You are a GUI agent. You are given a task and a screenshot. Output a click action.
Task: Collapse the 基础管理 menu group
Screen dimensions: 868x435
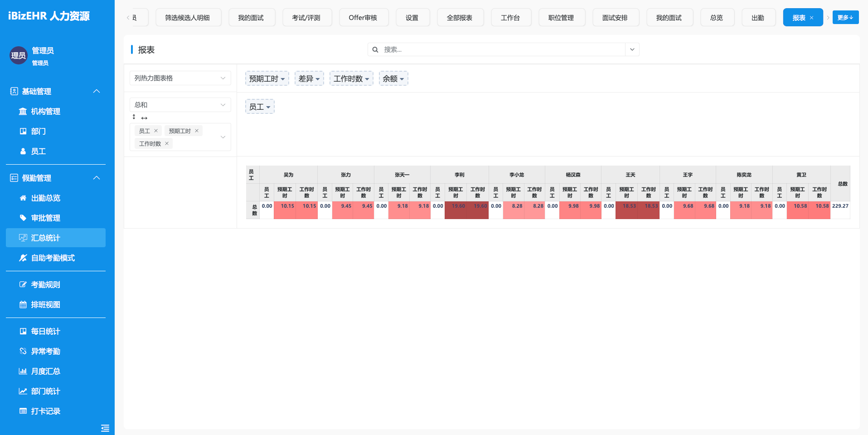pyautogui.click(x=97, y=91)
